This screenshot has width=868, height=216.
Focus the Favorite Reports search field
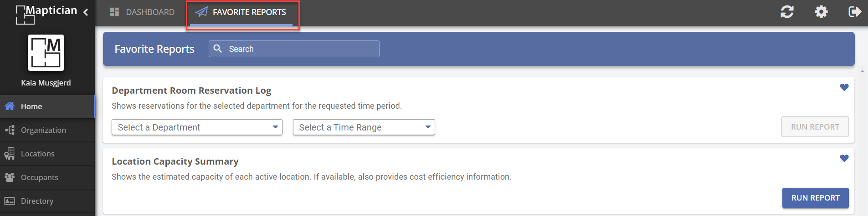(x=294, y=49)
